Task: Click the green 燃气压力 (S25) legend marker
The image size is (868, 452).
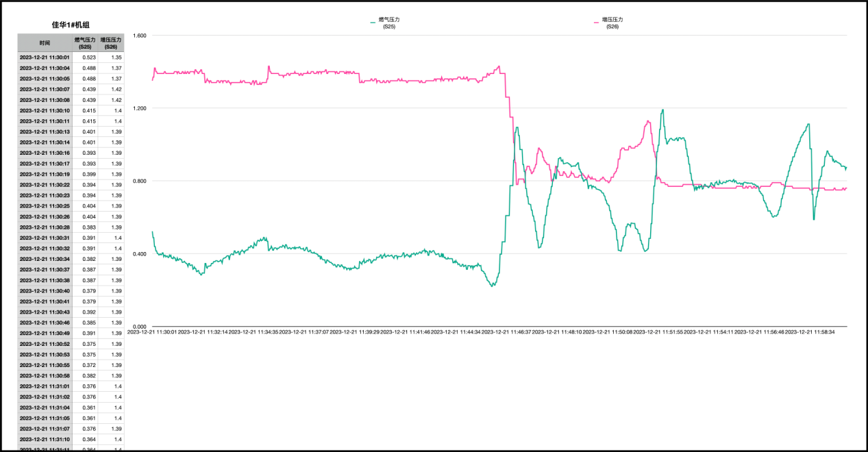Action: click(x=373, y=23)
